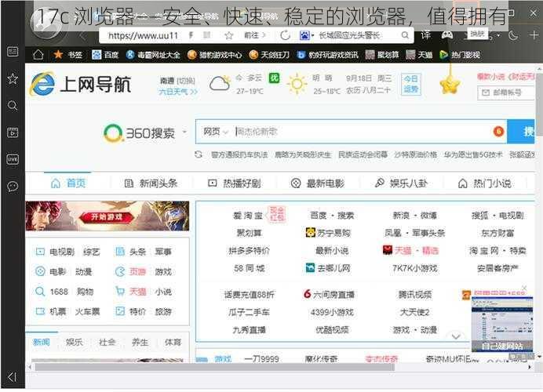Open the 百度 bookmark
Screen dimensions: 543x392
105,55
